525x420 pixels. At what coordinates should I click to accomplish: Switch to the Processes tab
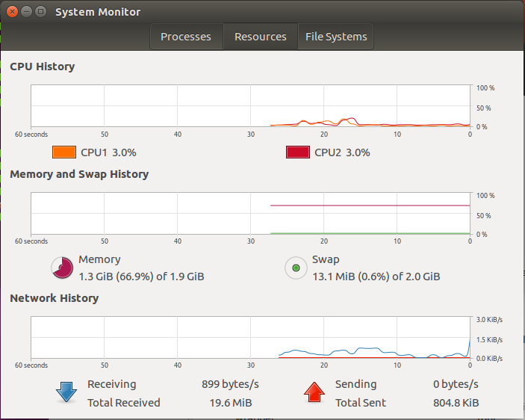click(x=186, y=37)
